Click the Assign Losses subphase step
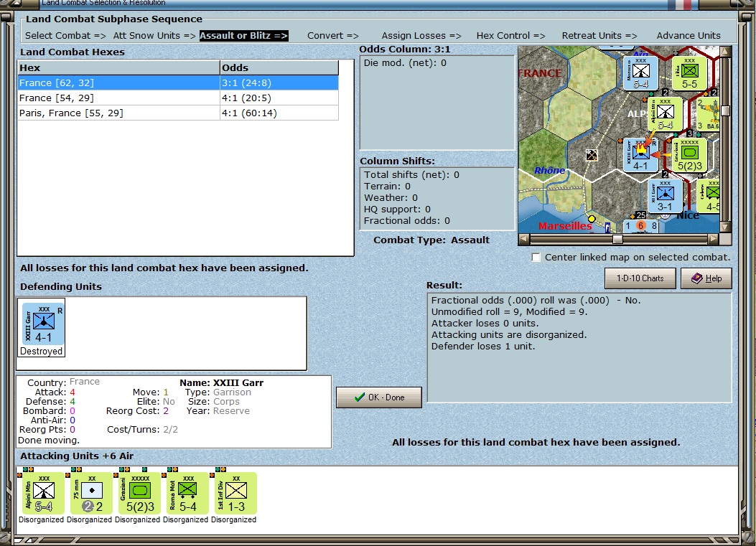 pyautogui.click(x=421, y=36)
